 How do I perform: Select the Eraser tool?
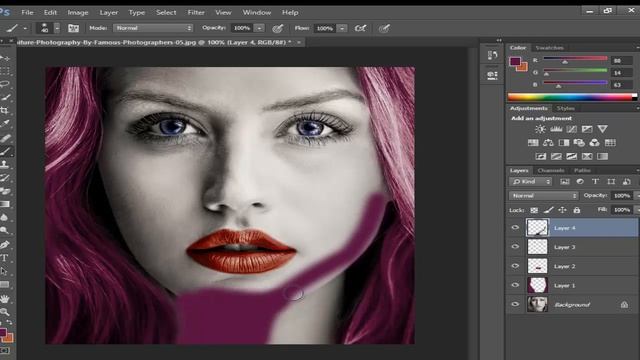coord(5,191)
